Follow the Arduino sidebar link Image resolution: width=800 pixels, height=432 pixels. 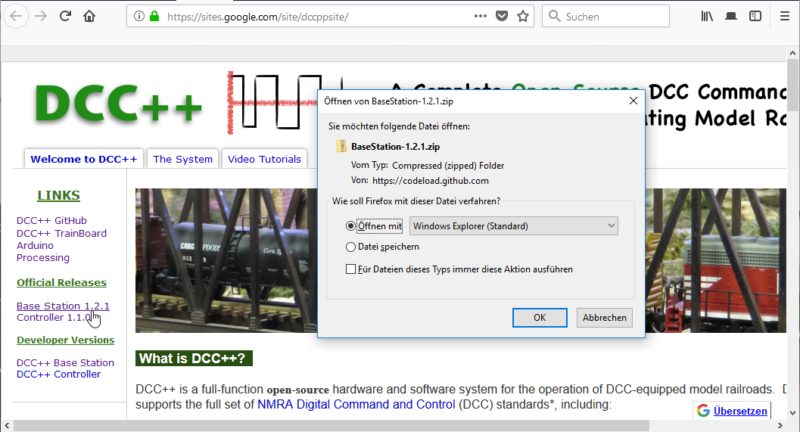pos(35,245)
